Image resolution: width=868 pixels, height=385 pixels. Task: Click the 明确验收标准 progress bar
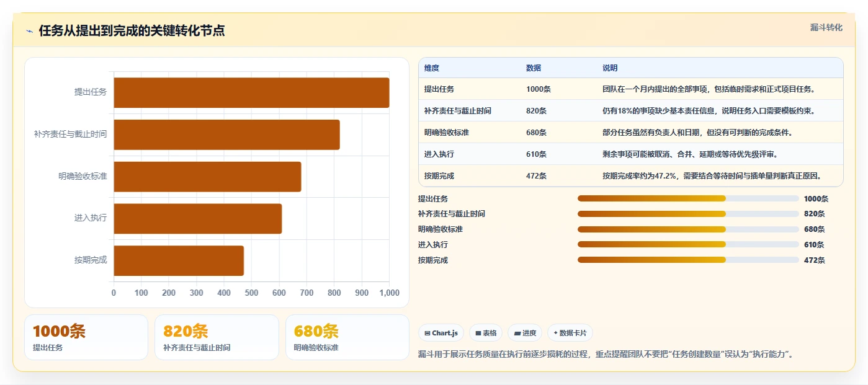pos(688,229)
